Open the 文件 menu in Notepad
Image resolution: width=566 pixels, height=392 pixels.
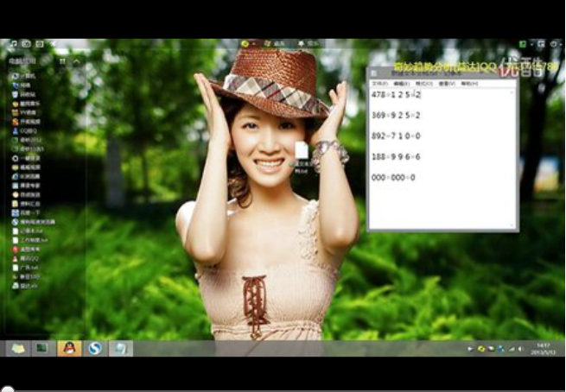point(378,84)
